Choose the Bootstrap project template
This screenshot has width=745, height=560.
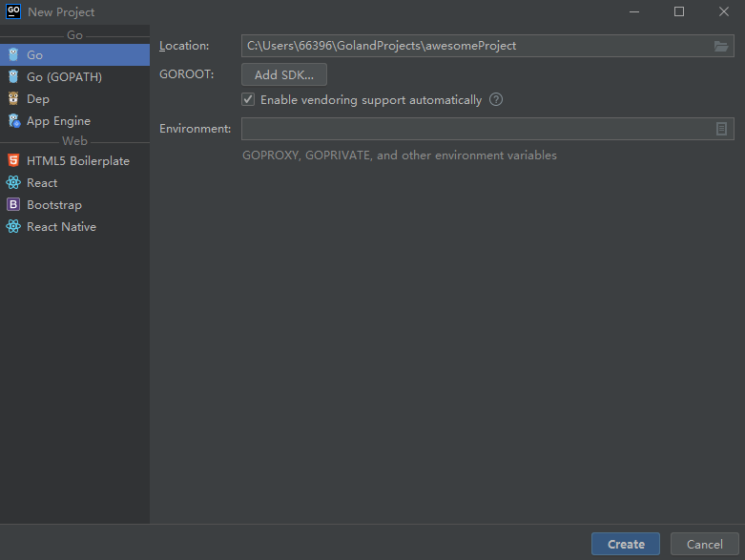click(x=54, y=205)
